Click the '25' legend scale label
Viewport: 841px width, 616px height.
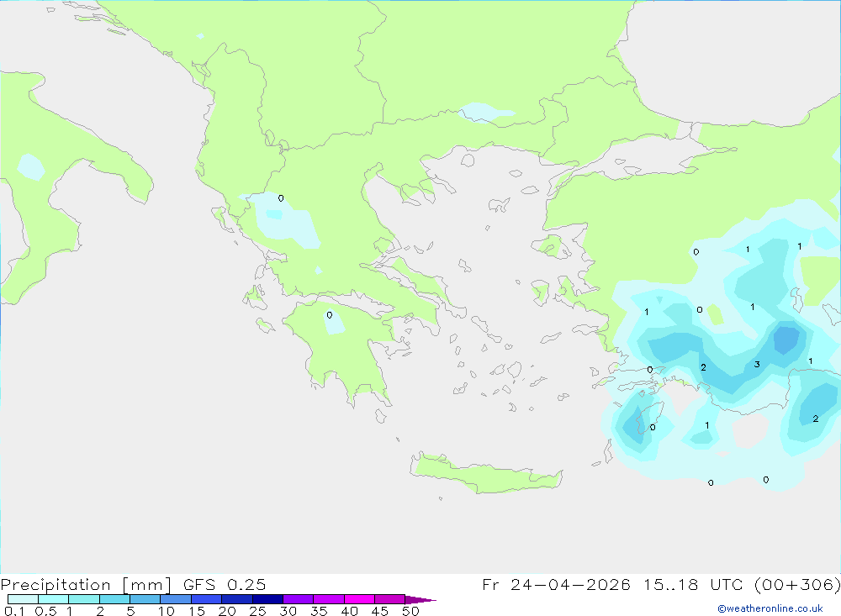click(x=257, y=611)
